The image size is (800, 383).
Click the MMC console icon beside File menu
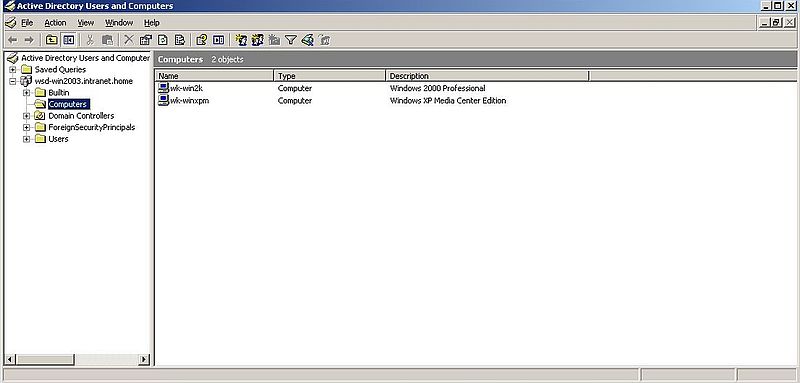tap(10, 22)
